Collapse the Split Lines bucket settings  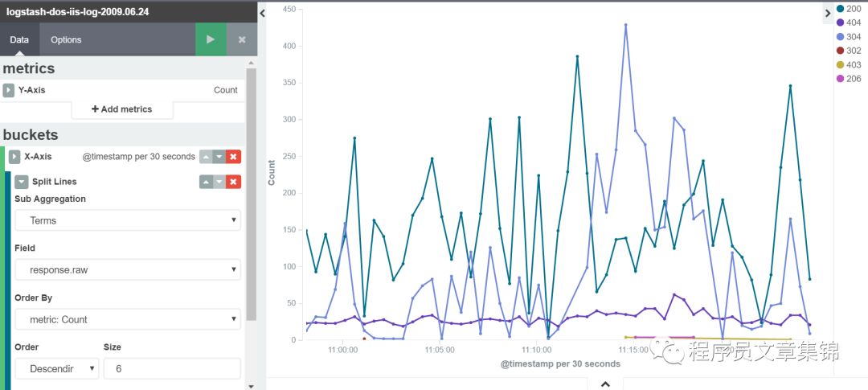(x=22, y=182)
